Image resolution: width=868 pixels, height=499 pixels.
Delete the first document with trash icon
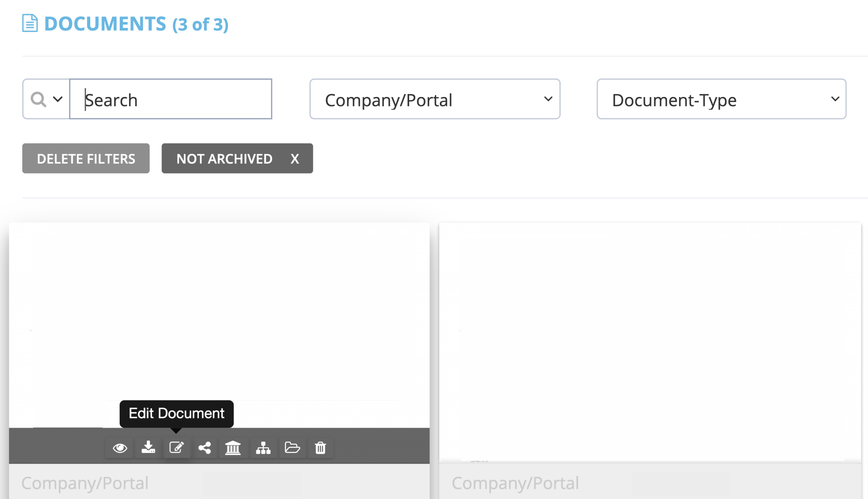click(x=320, y=448)
